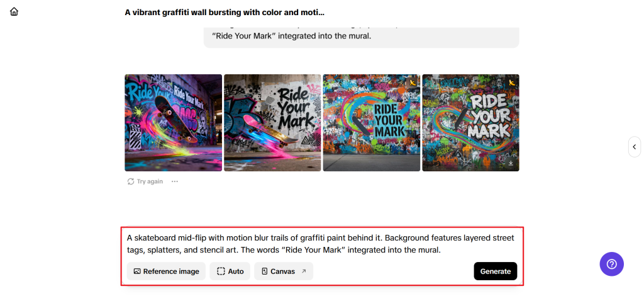Expand the collapsed side panel chevron
Screen dimensions: 644x296
pos(634,147)
